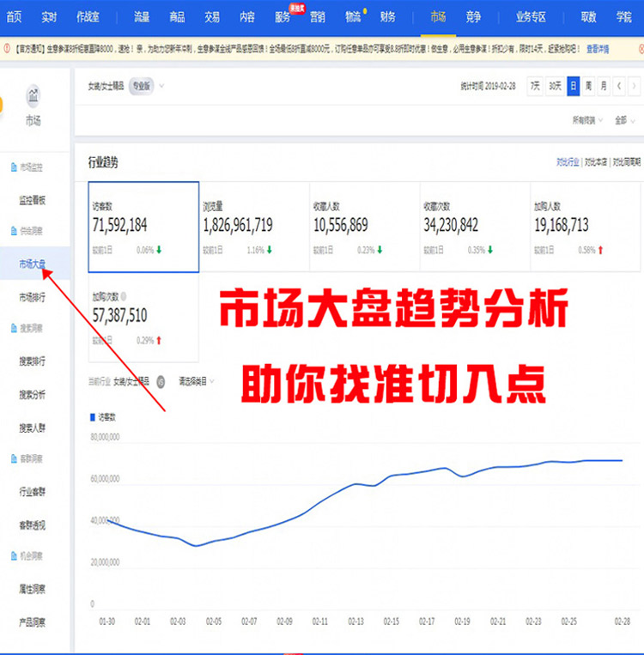Switch time range to 7天
Viewport: 644px width, 655px height.
[x=535, y=86]
